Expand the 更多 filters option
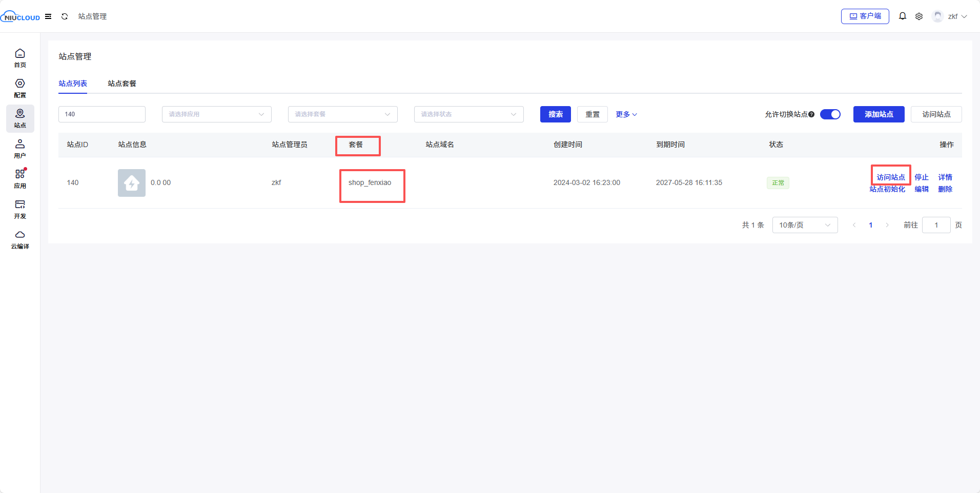This screenshot has width=980, height=493. [x=626, y=114]
